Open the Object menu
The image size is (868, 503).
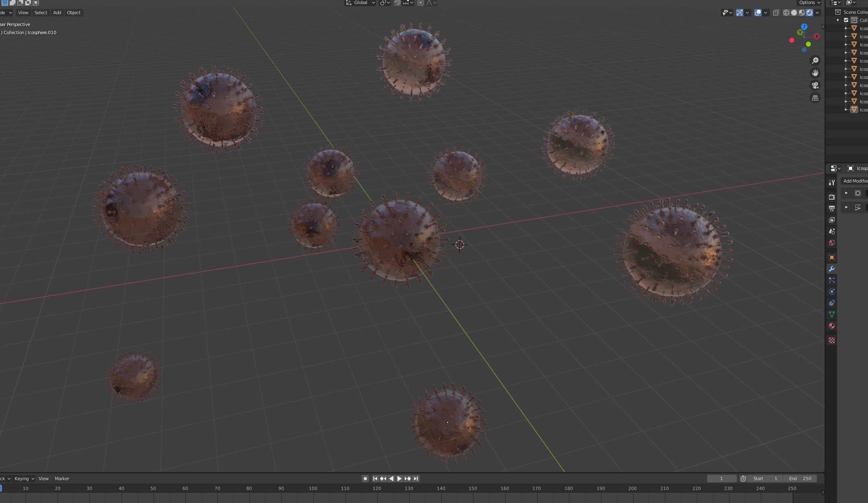74,13
